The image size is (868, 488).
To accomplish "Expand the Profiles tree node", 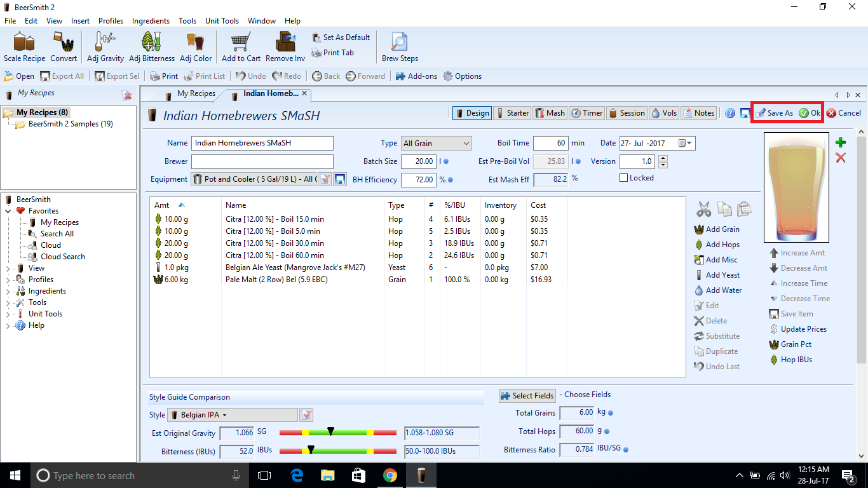I will 8,280.
